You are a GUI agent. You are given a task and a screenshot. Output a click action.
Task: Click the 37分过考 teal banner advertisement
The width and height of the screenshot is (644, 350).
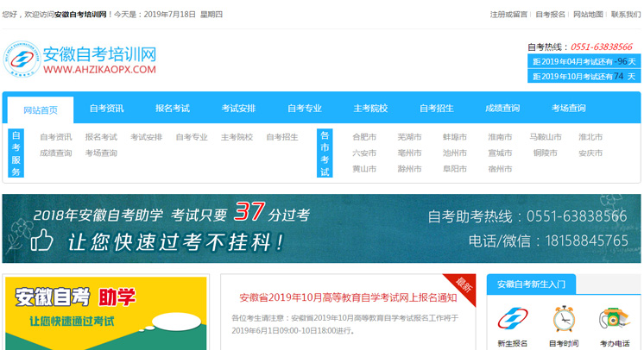[321, 228]
